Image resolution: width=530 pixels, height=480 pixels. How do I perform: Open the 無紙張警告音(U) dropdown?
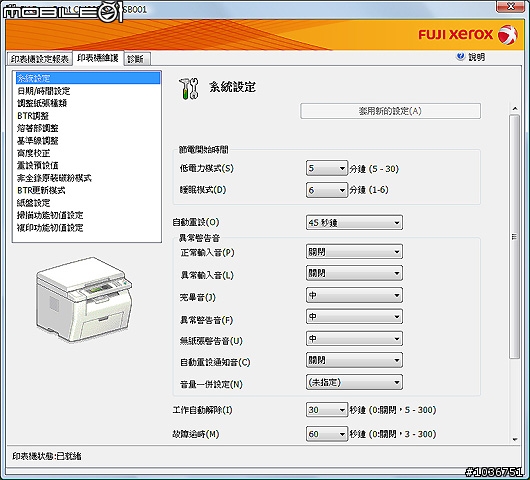[354, 338]
